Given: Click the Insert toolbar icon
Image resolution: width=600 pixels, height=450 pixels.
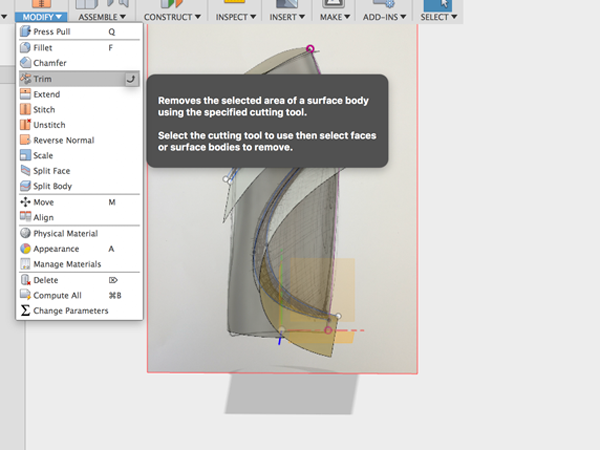Looking at the screenshot, I should [286, 4].
